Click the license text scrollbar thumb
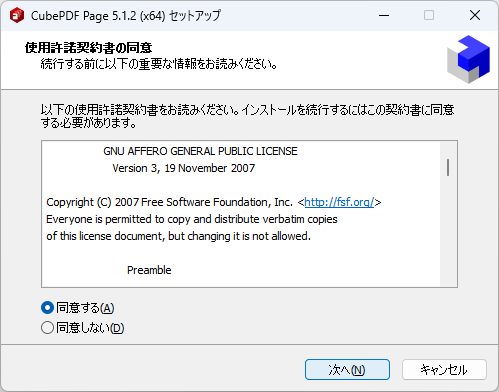499x392 pixels. point(448,167)
